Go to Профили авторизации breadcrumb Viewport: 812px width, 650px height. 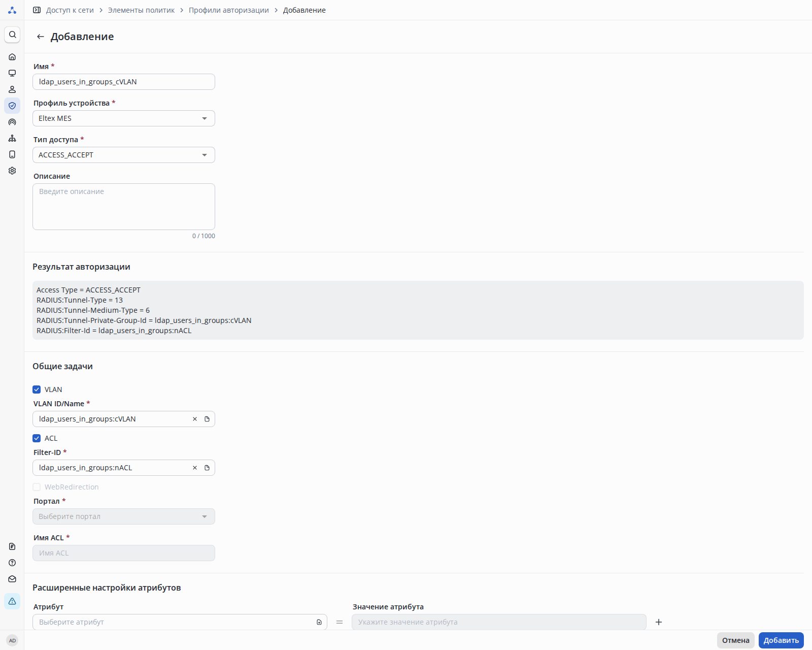(x=229, y=10)
